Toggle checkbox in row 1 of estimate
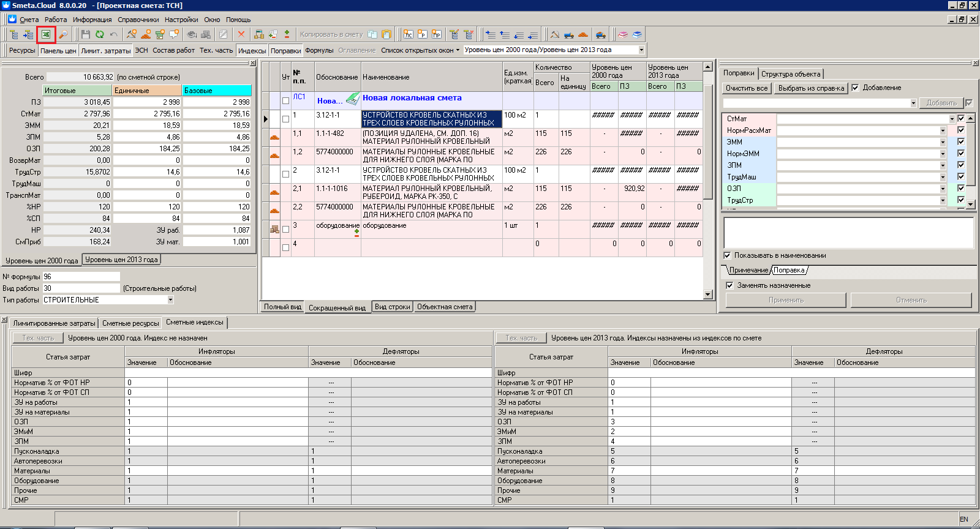 pos(285,119)
